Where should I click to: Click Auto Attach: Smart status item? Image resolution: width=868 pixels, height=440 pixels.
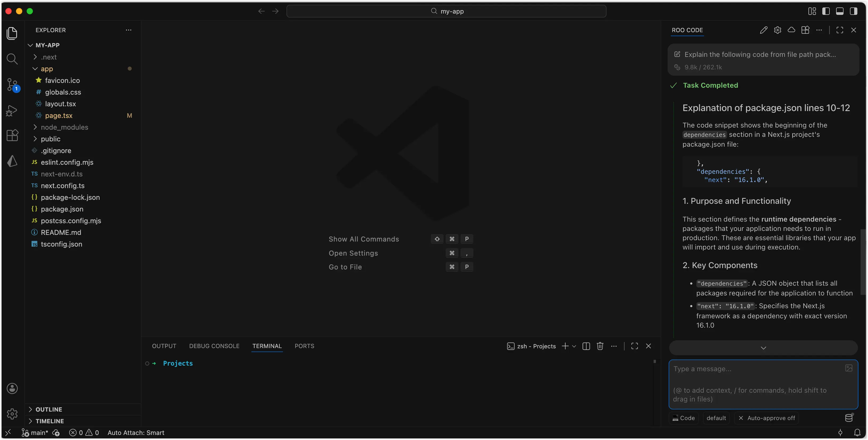coord(136,433)
